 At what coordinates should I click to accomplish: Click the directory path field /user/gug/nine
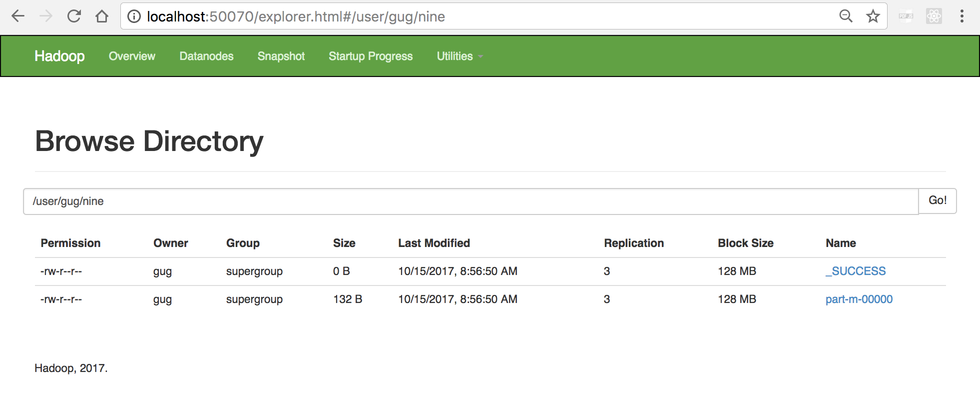click(x=471, y=201)
